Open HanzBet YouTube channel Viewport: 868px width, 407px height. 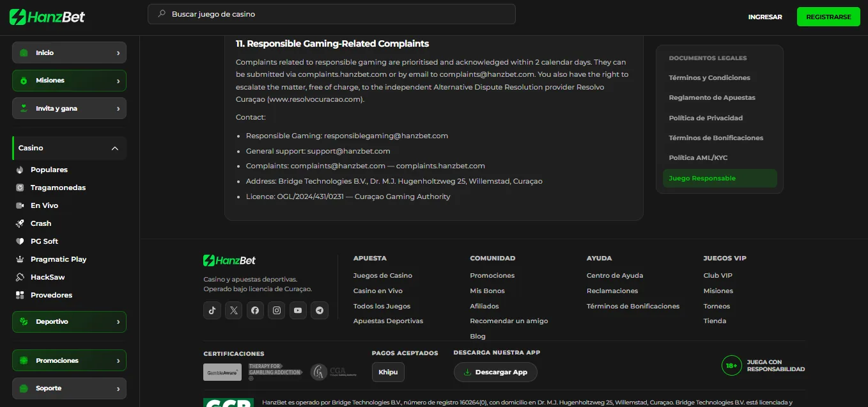(x=298, y=310)
